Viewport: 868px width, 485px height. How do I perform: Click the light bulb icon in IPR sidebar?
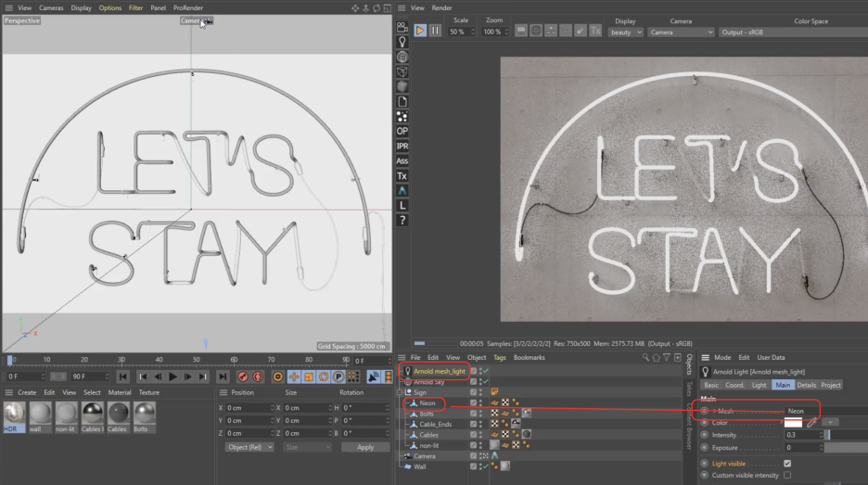coord(402,42)
